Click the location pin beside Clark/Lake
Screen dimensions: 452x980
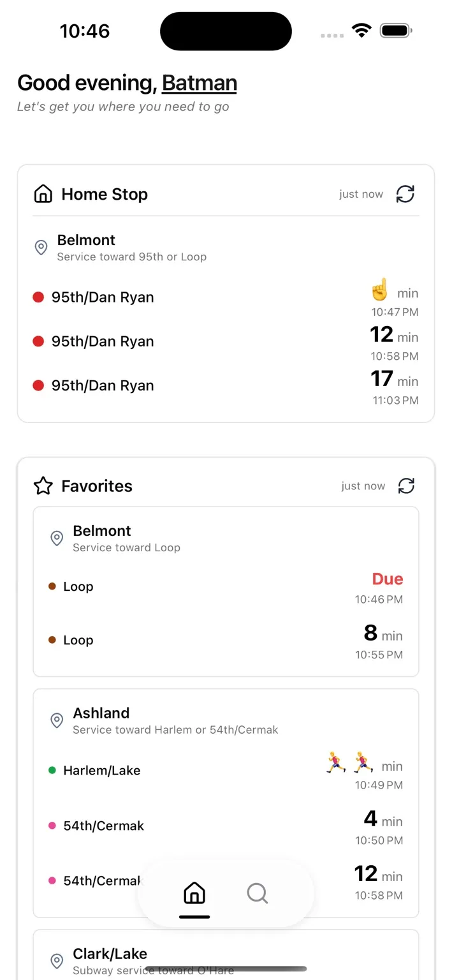[x=56, y=961]
